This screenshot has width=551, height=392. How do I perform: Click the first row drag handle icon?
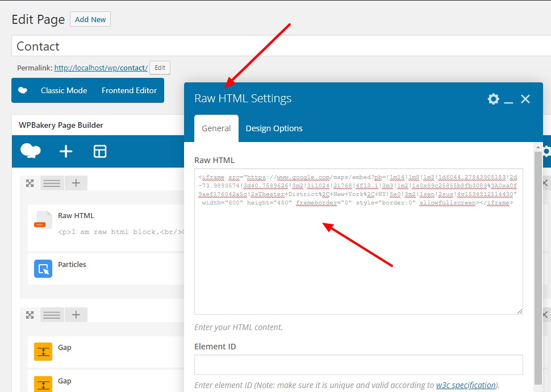tap(52, 183)
